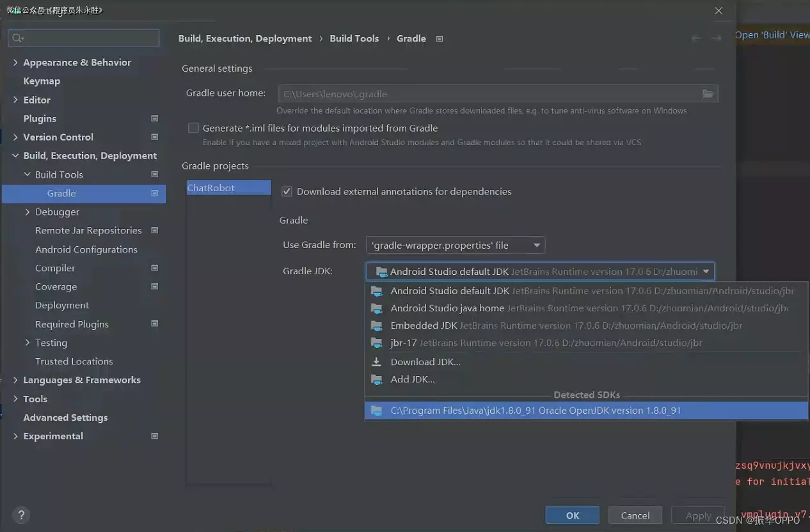Screen dimensions: 810x532
Task: Click the project icon beside Version Control
Action: [154, 137]
